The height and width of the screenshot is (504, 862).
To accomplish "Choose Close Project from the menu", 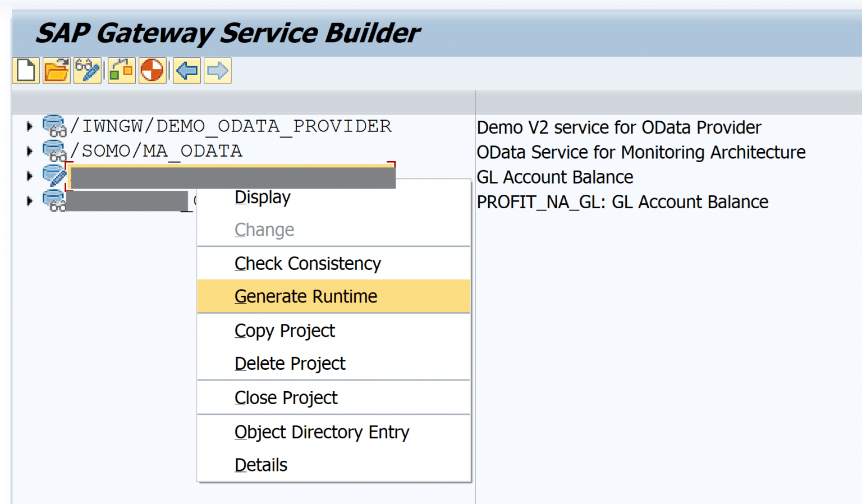I will click(x=286, y=397).
